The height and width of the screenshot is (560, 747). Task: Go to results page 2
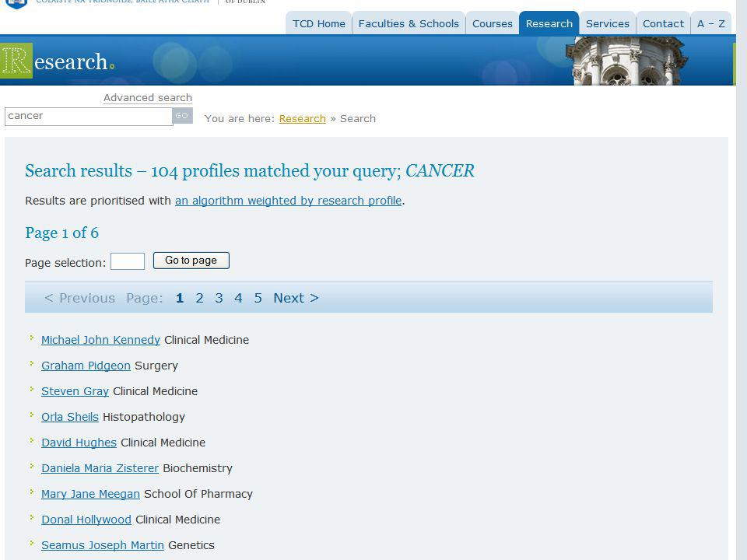(200, 298)
